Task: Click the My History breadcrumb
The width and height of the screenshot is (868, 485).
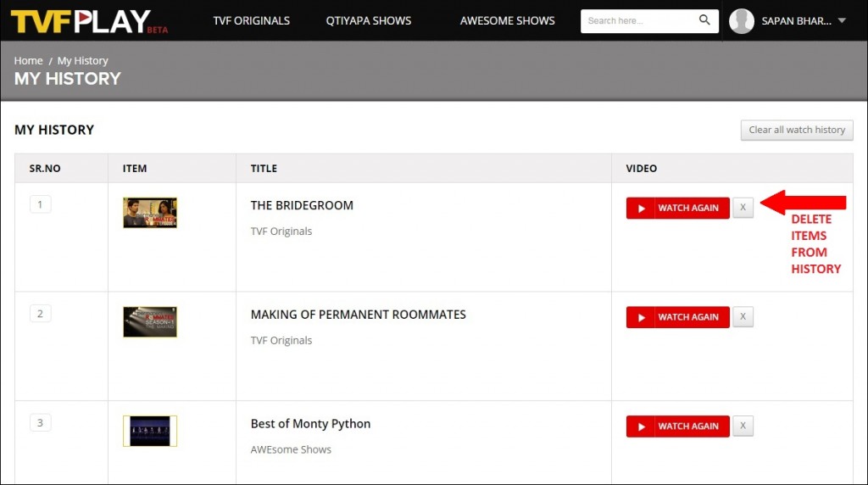Action: [82, 60]
